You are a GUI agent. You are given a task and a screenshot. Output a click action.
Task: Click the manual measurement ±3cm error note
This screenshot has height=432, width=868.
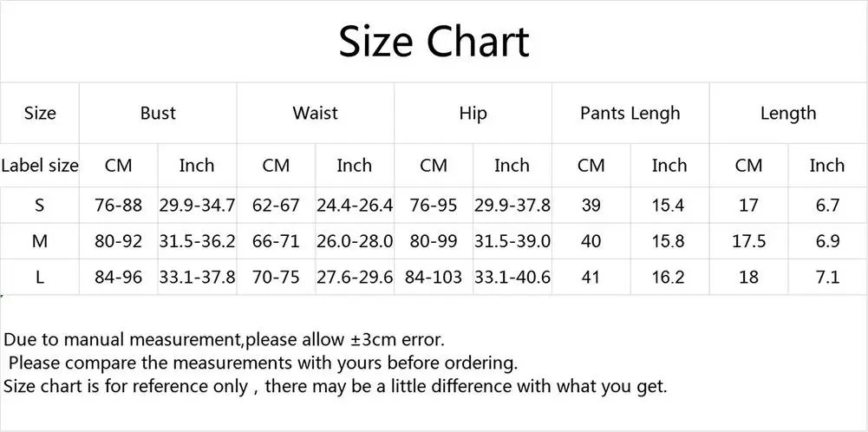point(225,339)
